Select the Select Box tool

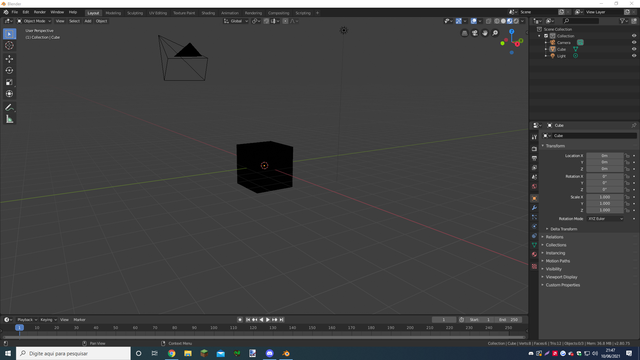click(9, 34)
